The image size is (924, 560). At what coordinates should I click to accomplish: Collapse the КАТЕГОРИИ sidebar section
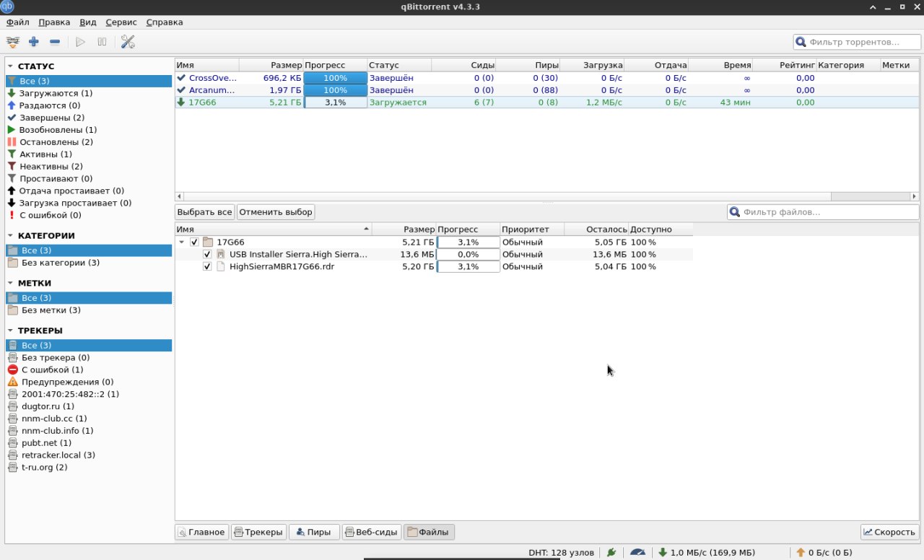tap(11, 236)
